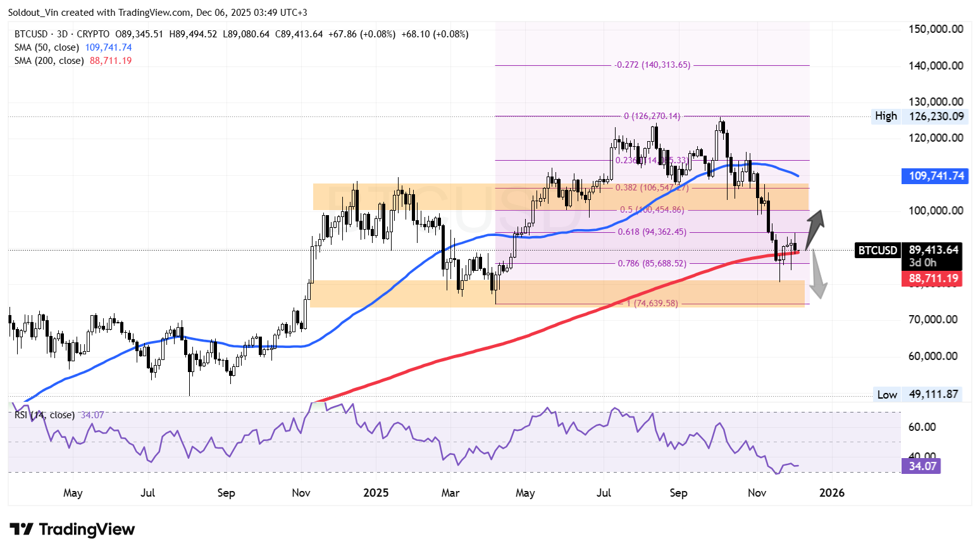Click the Low 49,111.87 marker label

(x=917, y=394)
